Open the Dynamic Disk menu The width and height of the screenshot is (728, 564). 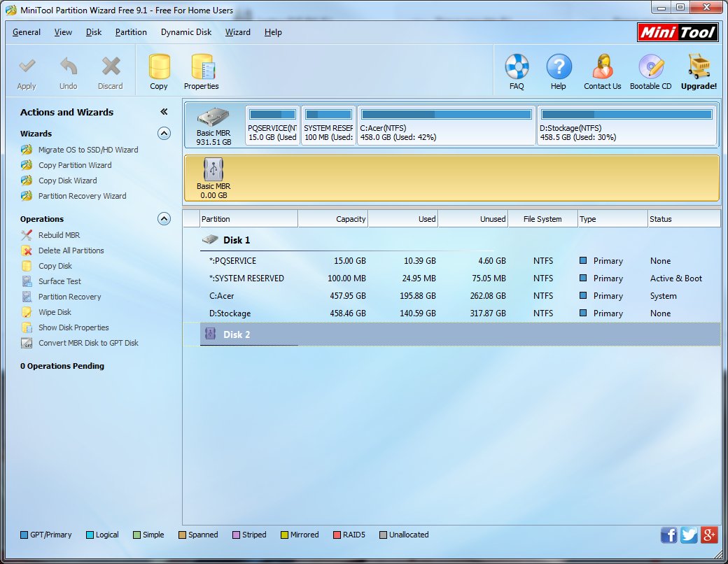point(186,32)
